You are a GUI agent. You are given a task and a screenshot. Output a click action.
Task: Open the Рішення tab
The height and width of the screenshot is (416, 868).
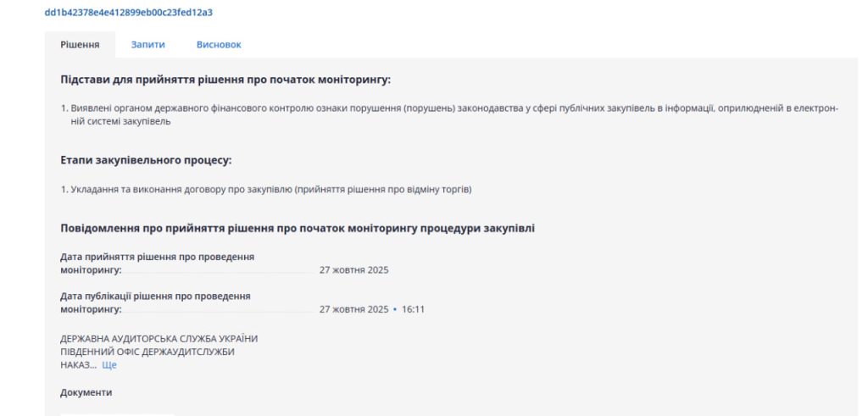pos(80,44)
